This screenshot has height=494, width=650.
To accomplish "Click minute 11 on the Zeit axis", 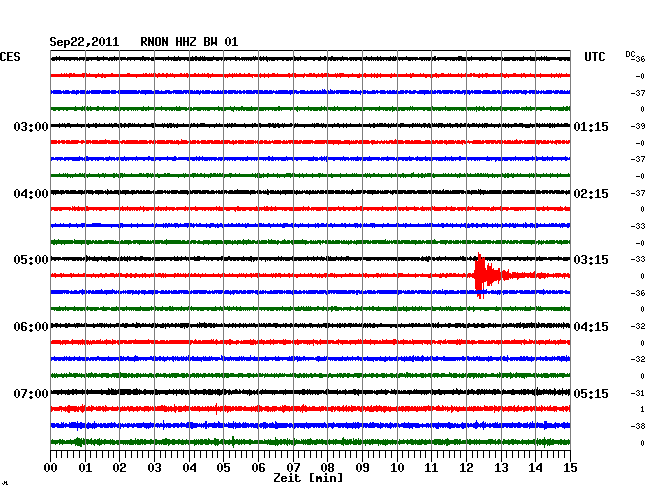I will [431, 467].
